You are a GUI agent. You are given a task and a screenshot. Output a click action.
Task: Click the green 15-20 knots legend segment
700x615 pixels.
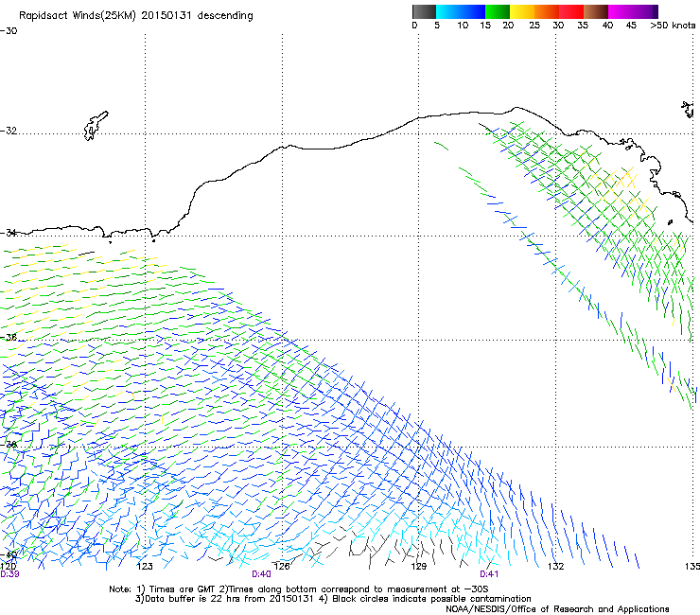click(498, 11)
